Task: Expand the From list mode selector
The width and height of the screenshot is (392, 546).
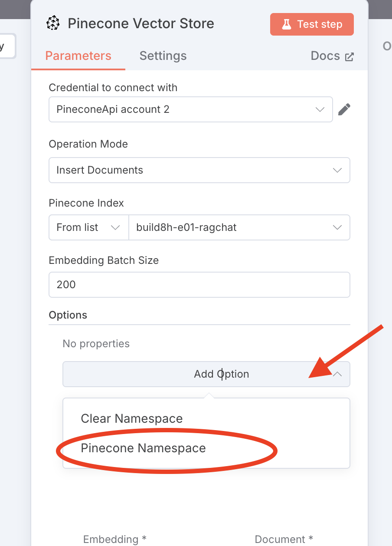Action: coord(88,227)
